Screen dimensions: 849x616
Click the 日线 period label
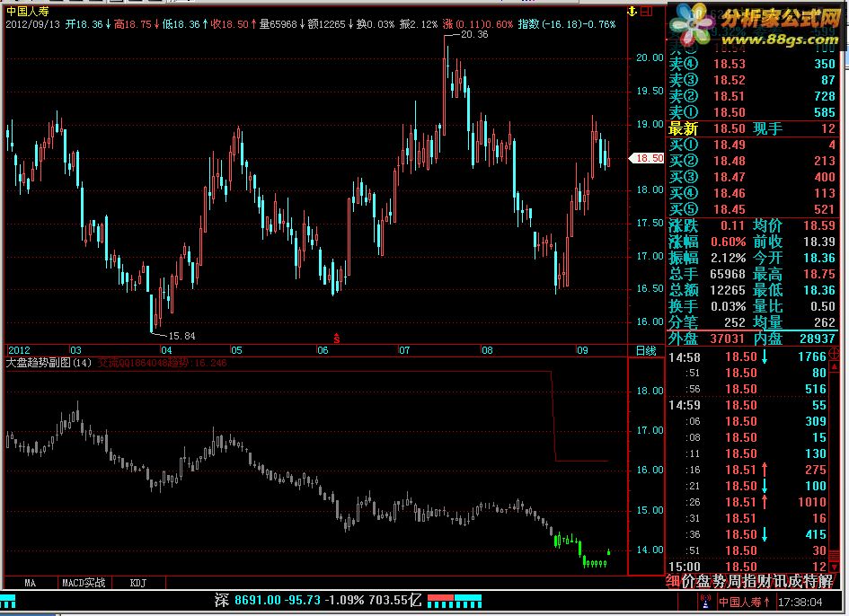point(646,351)
